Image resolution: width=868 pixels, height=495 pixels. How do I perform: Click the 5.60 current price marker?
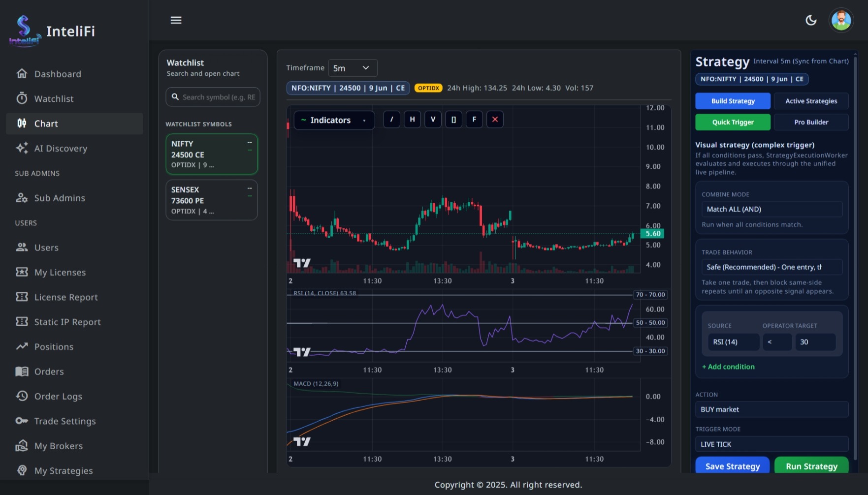[x=652, y=234]
